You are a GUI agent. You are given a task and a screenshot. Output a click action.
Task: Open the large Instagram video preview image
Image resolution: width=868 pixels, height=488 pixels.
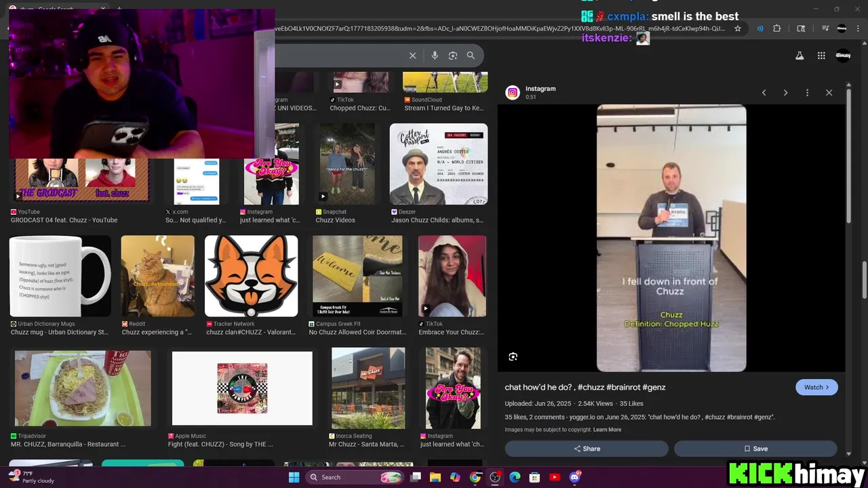click(x=671, y=238)
